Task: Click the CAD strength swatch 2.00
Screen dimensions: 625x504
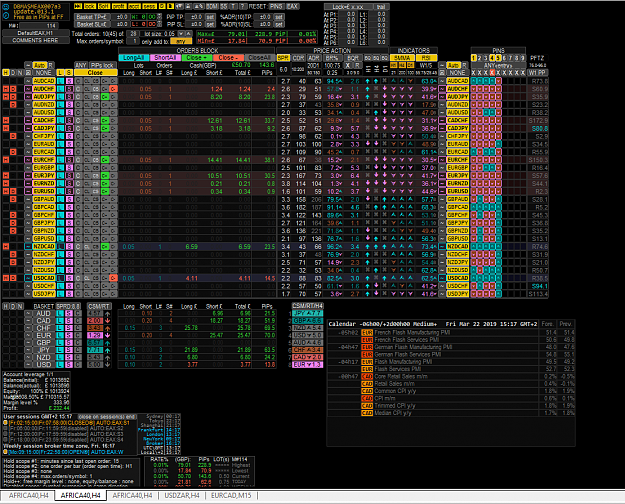Action: [x=95, y=321]
